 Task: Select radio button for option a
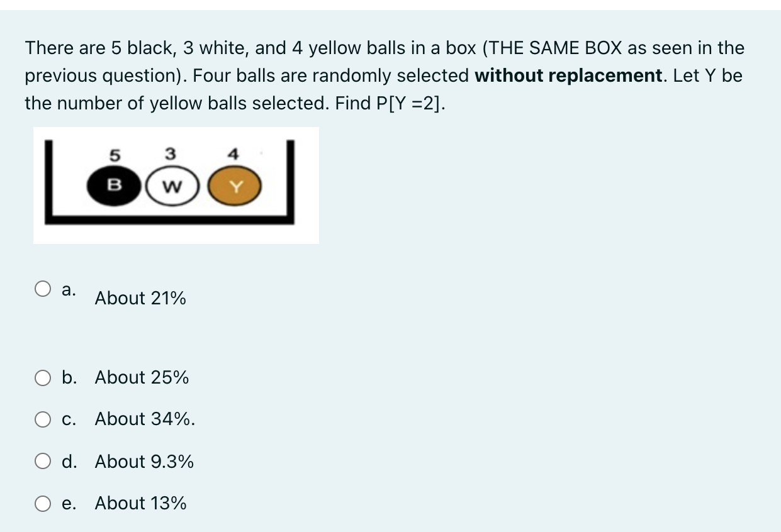pyautogui.click(x=43, y=288)
